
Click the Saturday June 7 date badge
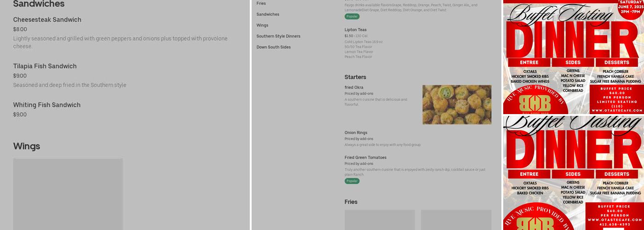click(x=631, y=7)
